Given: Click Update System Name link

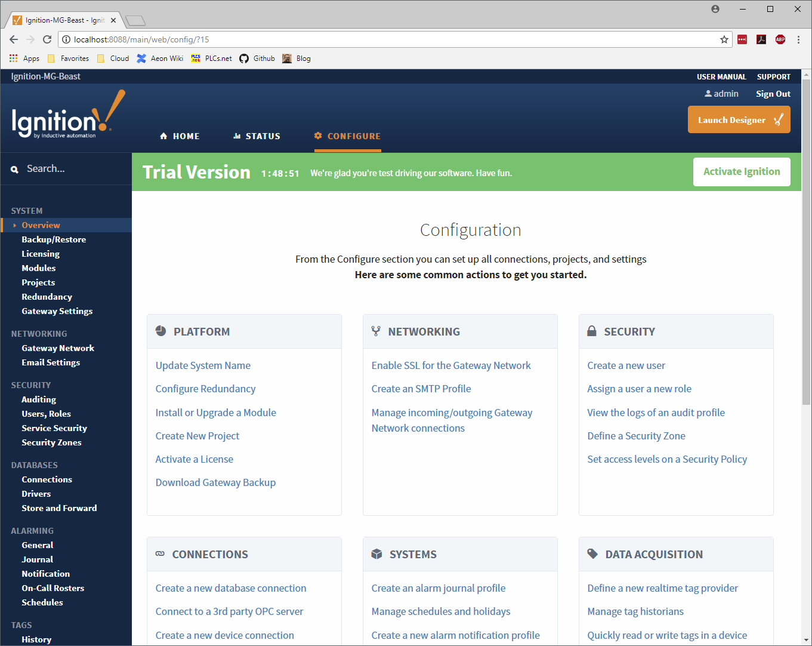Looking at the screenshot, I should coord(203,365).
